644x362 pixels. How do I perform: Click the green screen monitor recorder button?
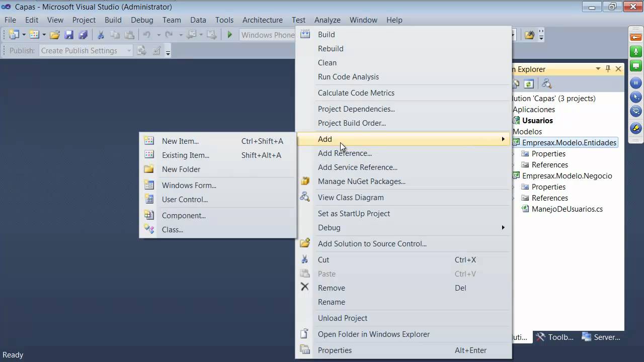(x=636, y=66)
